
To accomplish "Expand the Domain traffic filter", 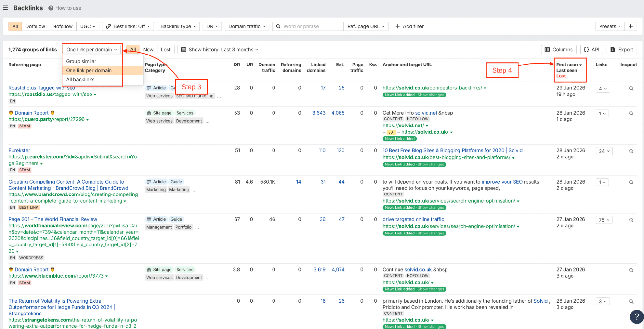I will (247, 26).
